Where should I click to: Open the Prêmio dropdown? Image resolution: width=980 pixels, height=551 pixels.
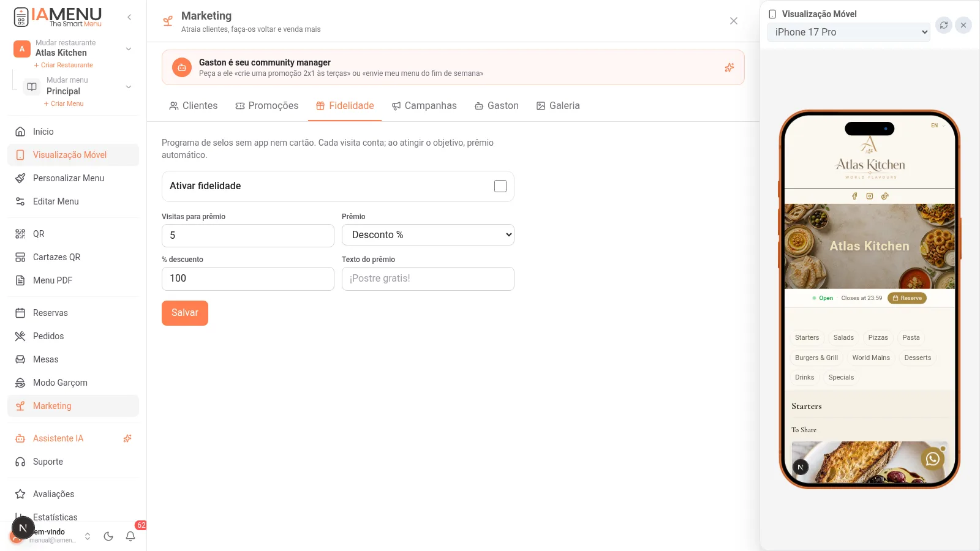(x=428, y=235)
